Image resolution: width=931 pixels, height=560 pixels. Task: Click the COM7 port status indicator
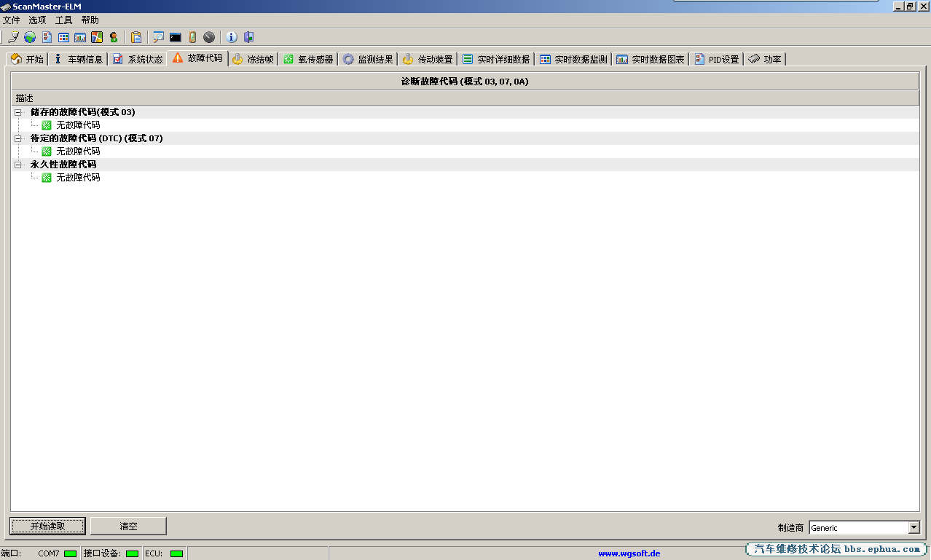[x=70, y=553]
